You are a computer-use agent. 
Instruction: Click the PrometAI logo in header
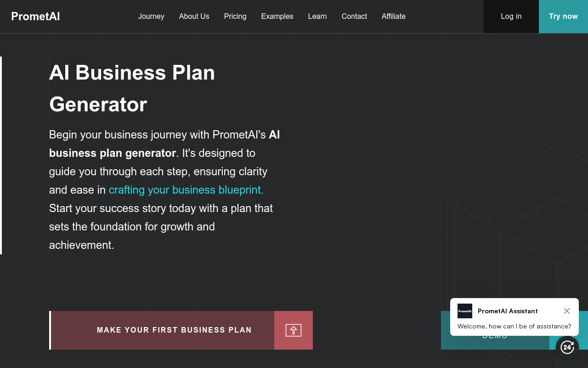coord(35,17)
